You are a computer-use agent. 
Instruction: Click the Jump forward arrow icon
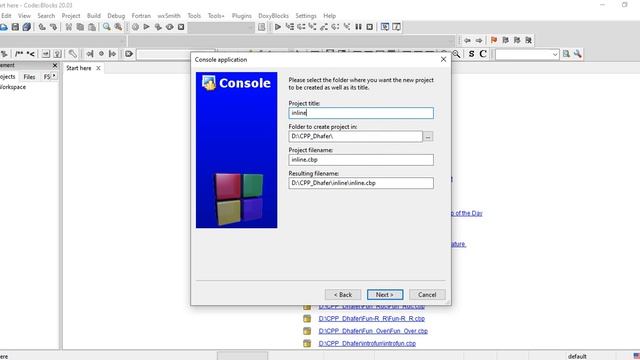coord(479,40)
